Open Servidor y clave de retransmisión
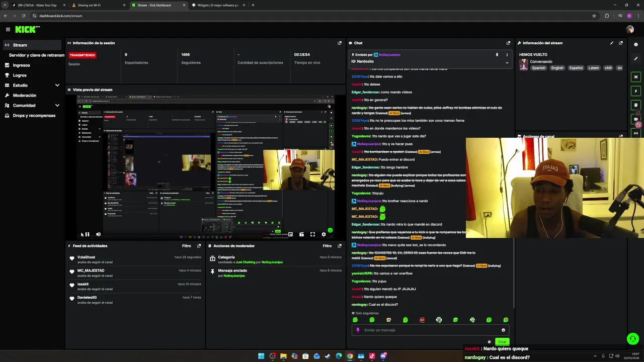This screenshot has width=644, height=362. coord(37,55)
